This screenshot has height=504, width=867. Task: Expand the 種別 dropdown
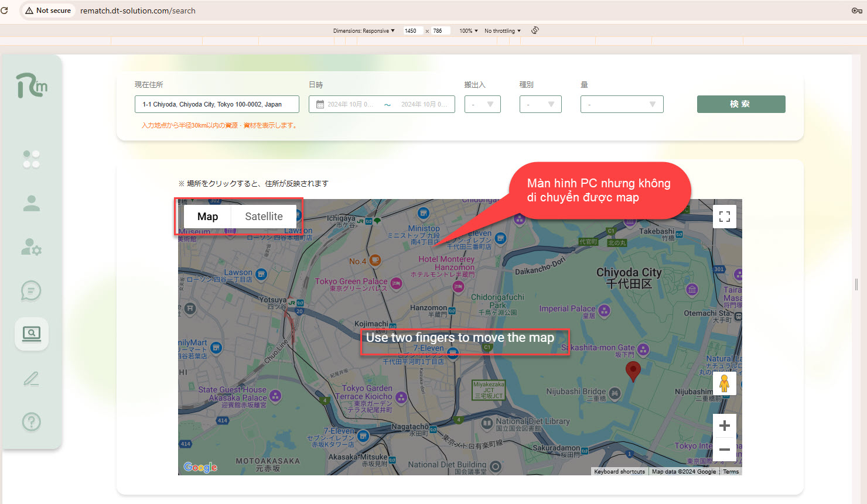(540, 104)
